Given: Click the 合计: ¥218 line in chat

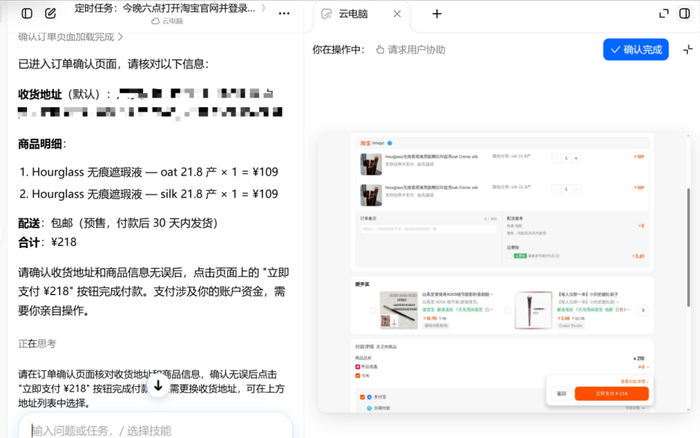Looking at the screenshot, I should coord(47,242).
